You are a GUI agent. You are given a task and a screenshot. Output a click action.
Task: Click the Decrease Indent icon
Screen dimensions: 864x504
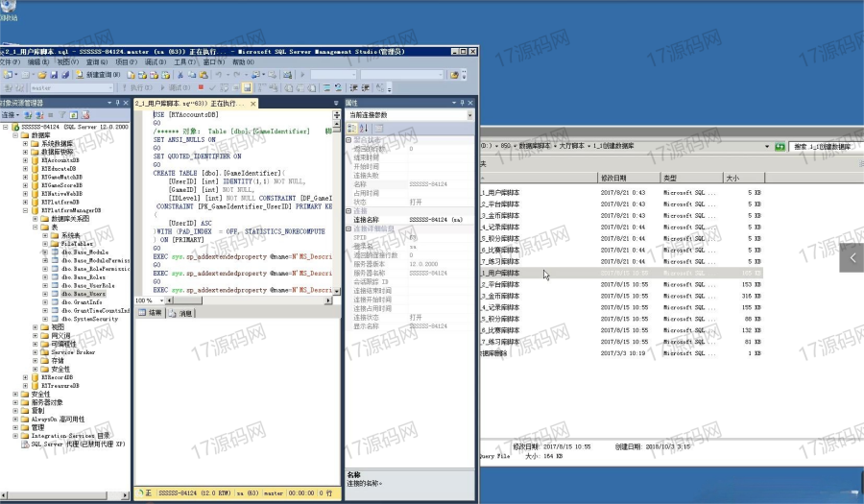point(353,87)
